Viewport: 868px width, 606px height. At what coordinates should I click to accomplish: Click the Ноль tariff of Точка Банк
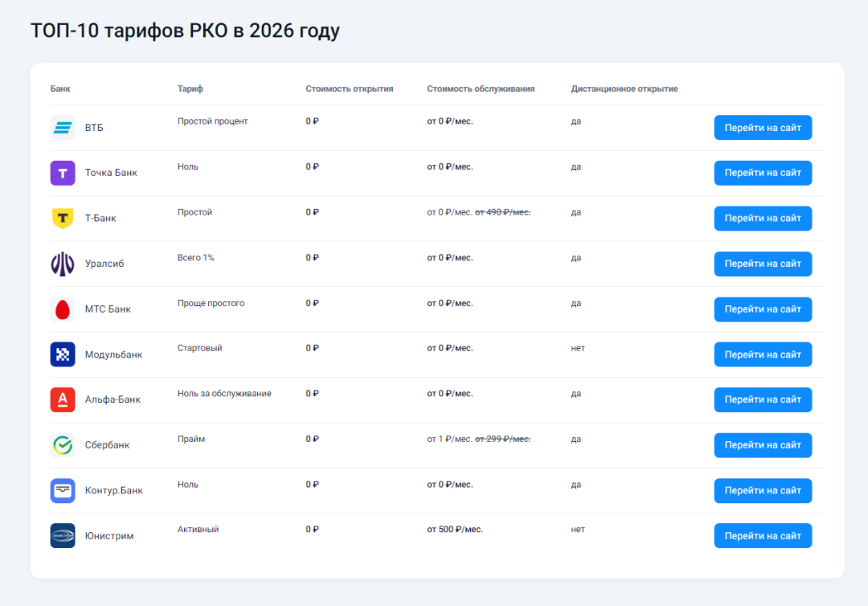pos(187,166)
